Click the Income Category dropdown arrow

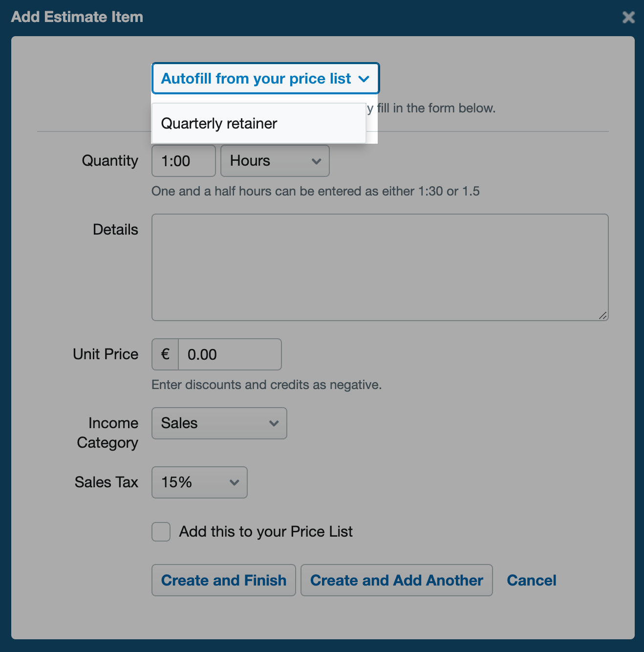[x=274, y=424]
